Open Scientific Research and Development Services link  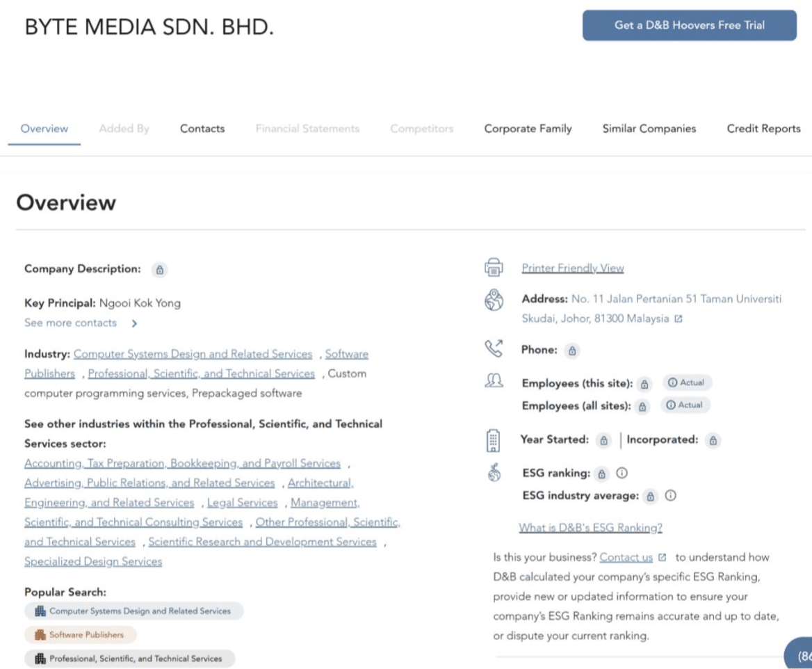[x=262, y=542]
